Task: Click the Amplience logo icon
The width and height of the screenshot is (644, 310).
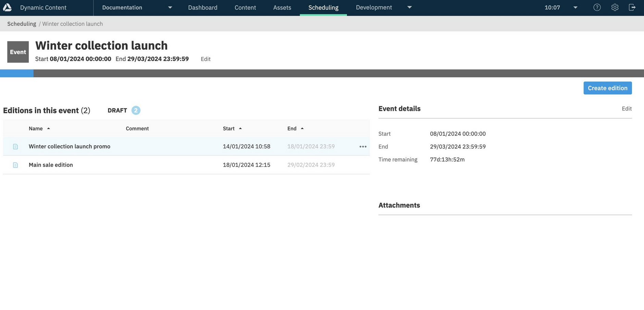Action: pyautogui.click(x=7, y=8)
